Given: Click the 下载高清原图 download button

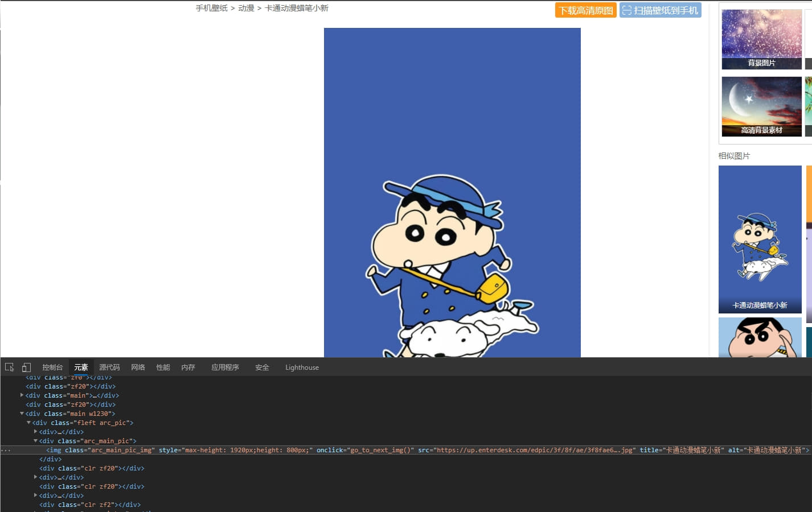Looking at the screenshot, I should (585, 10).
